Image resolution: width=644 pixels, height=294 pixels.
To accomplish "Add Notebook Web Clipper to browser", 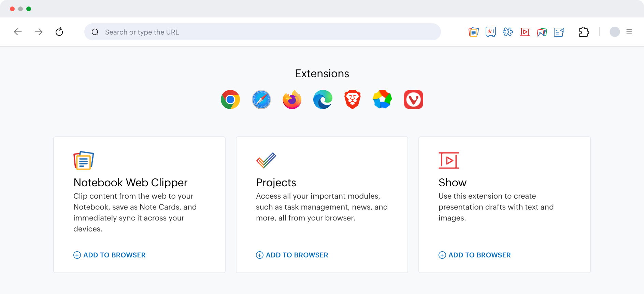I will point(110,255).
